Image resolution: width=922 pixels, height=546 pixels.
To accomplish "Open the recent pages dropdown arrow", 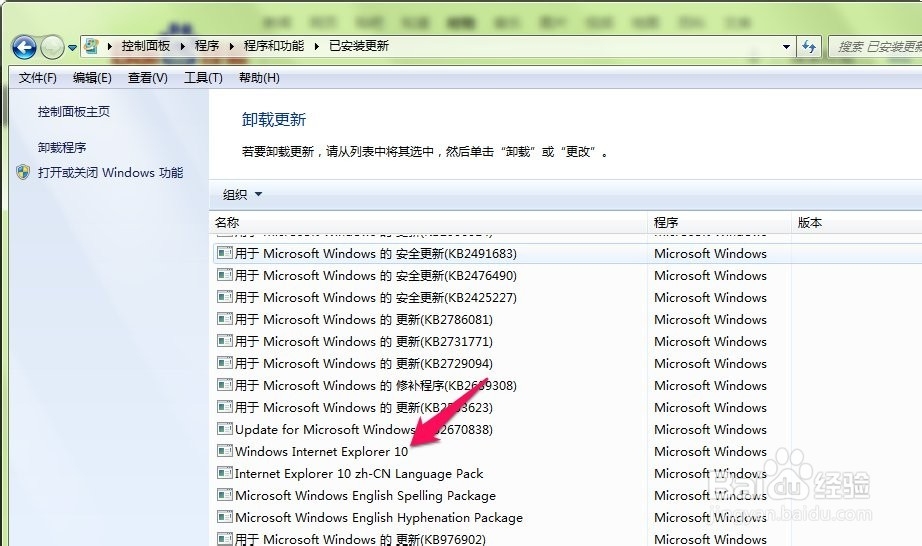I will tap(72, 48).
